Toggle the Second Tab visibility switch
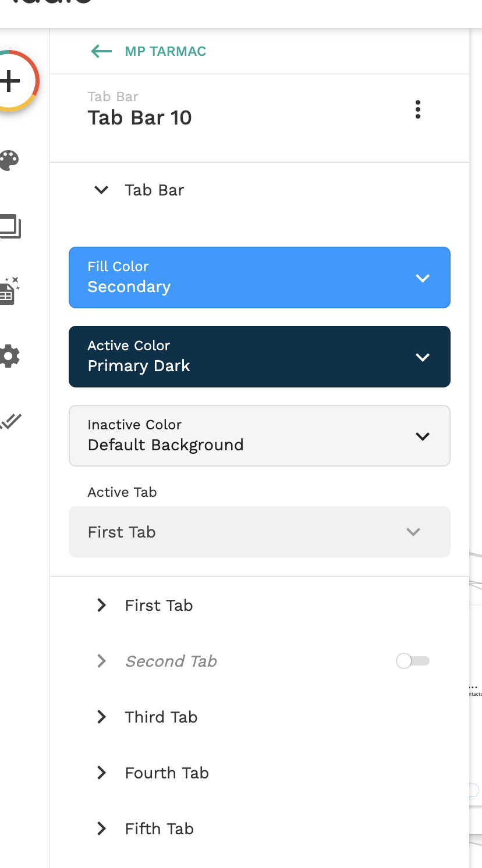Viewport: 482px width, 868px height. 412,661
